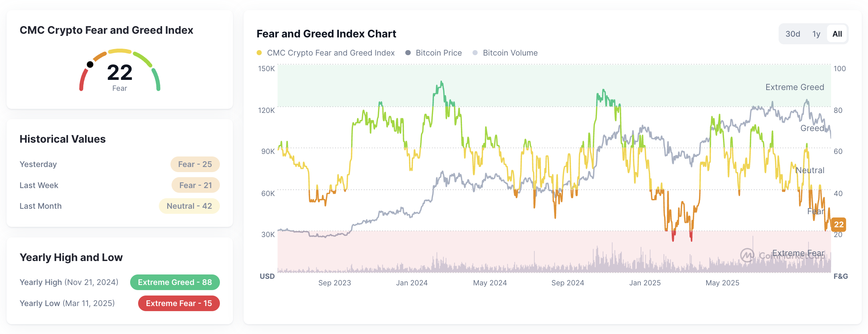Click the black needle dot on the gauge

(x=90, y=64)
